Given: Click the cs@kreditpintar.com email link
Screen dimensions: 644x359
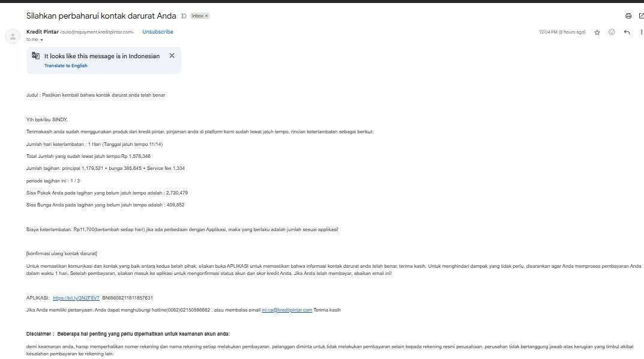Looking at the screenshot, I should [287, 310].
